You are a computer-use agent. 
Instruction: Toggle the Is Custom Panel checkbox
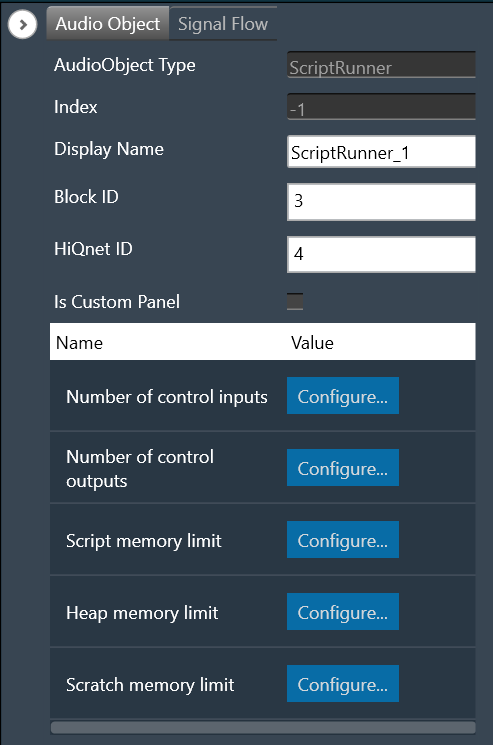tap(295, 302)
